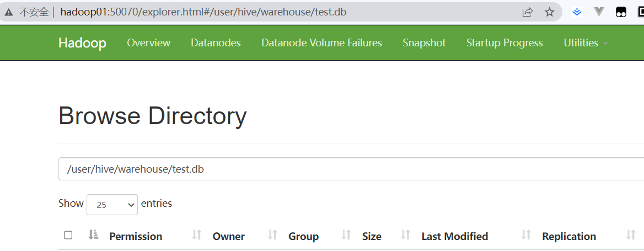Viewport: 644px width, 251px height.
Task: Click the ascending sort indicator beside checkbox
Action: pos(93,236)
